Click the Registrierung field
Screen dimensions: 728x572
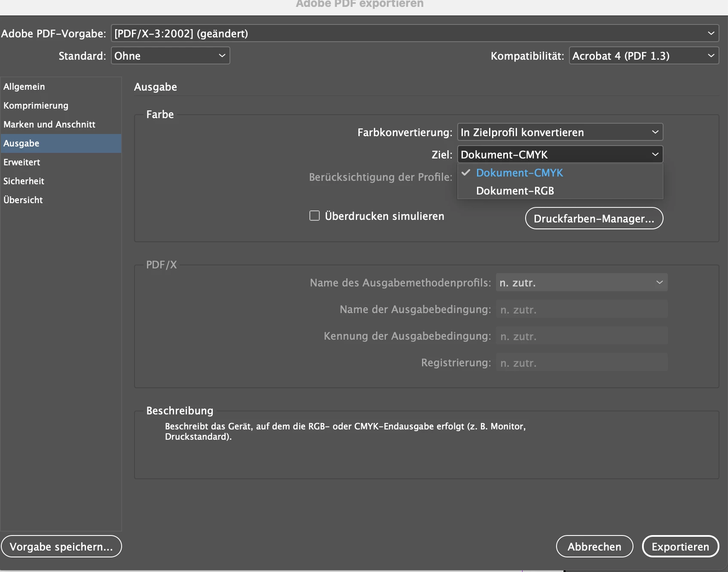pyautogui.click(x=581, y=362)
